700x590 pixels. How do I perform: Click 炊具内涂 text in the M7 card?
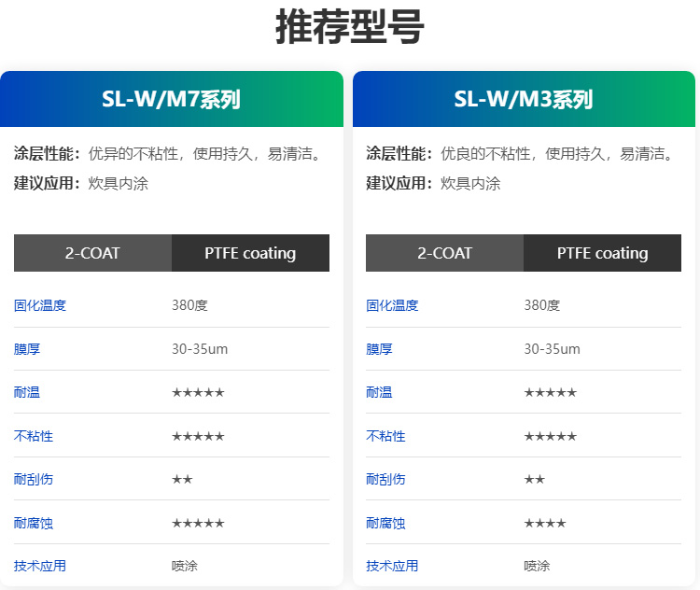click(118, 183)
